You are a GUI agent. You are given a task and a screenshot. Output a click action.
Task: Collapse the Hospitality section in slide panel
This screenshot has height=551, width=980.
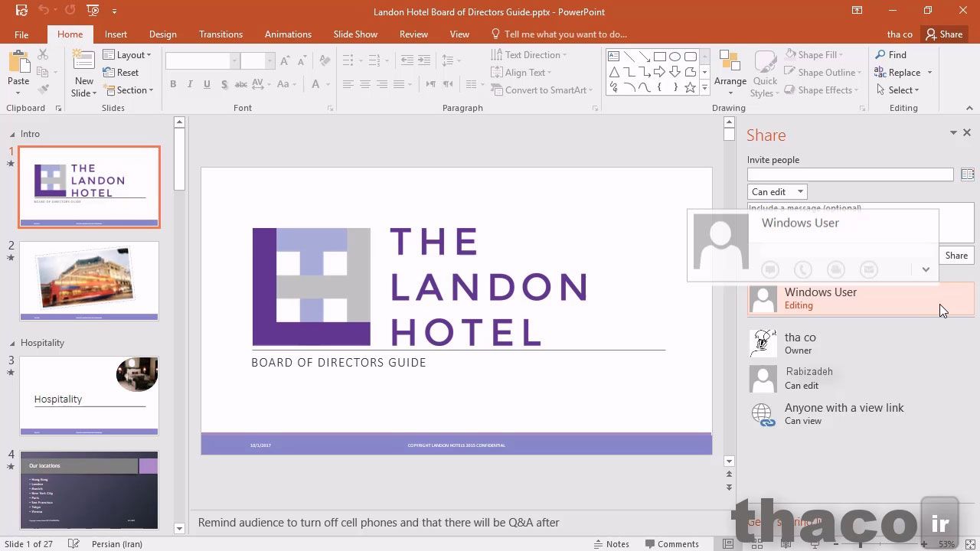pyautogui.click(x=13, y=343)
